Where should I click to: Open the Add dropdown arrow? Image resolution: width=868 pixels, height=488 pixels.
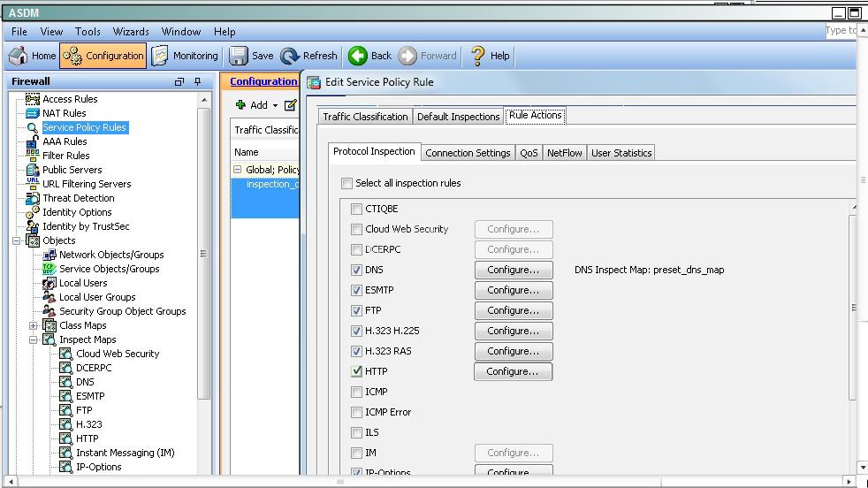pyautogui.click(x=275, y=105)
